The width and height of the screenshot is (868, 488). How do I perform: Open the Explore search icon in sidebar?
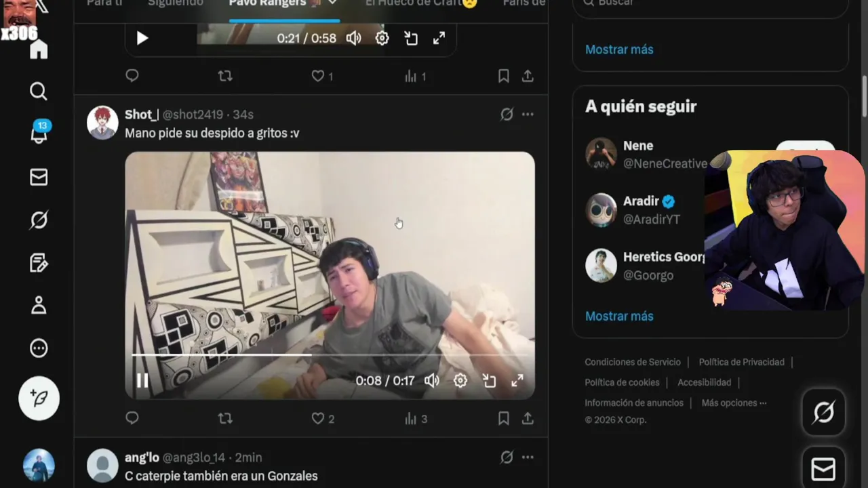click(39, 91)
